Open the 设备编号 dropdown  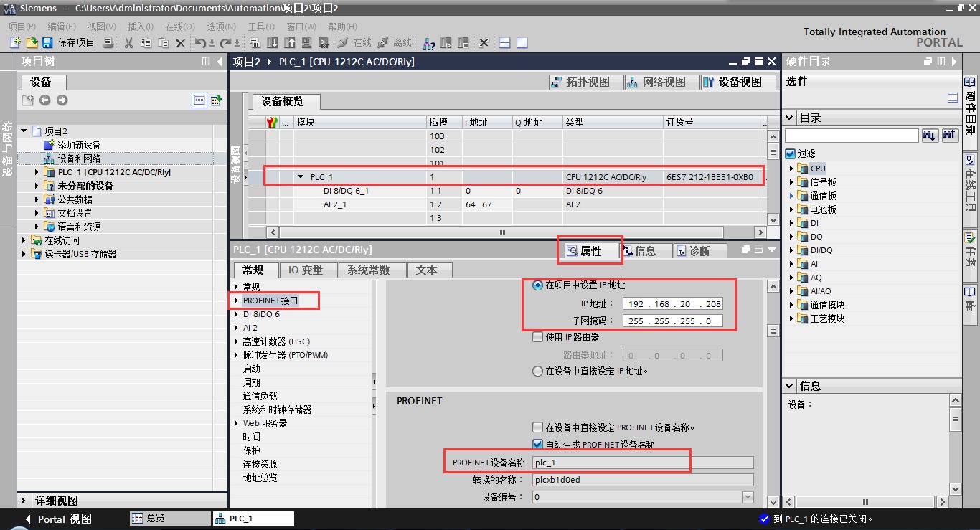coord(748,497)
